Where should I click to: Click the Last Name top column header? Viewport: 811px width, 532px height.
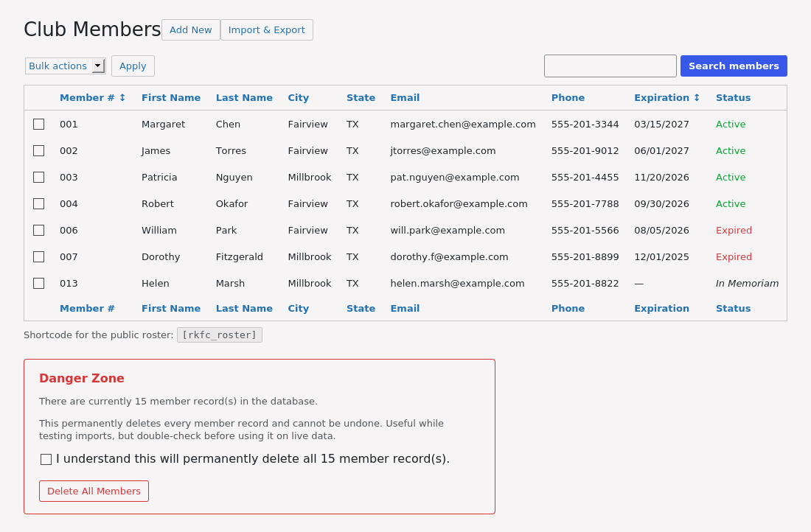tap(244, 98)
